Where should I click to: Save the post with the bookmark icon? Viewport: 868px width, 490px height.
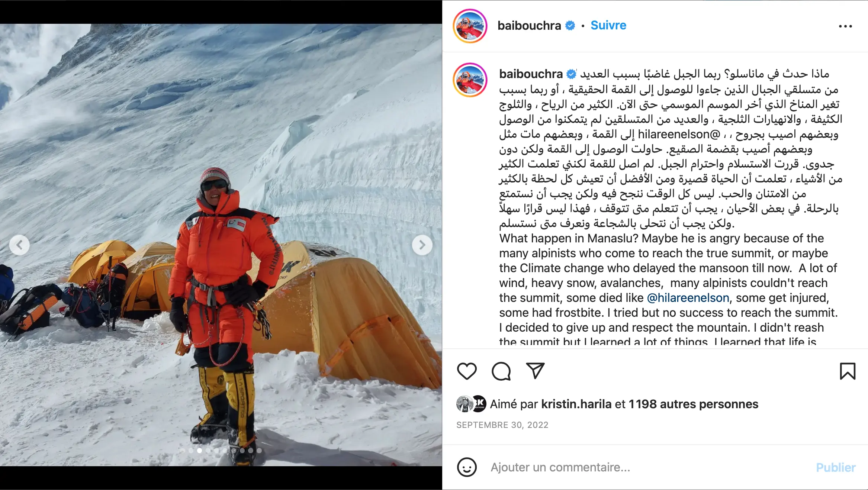pos(848,371)
